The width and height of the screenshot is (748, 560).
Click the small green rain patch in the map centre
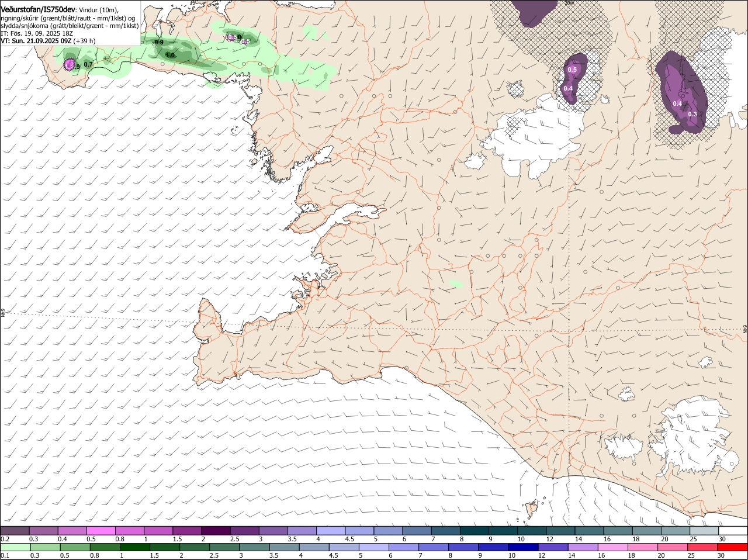[x=456, y=284]
